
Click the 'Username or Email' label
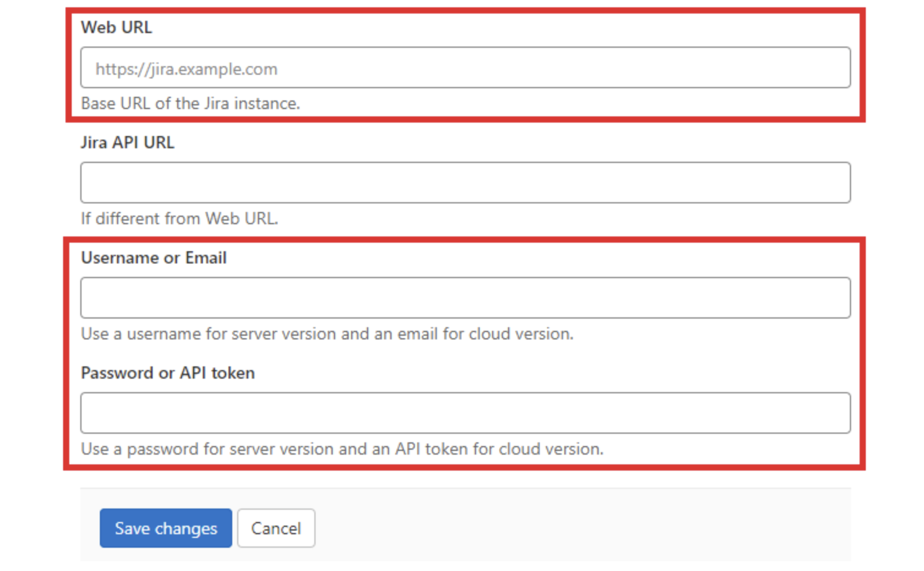coord(154,258)
